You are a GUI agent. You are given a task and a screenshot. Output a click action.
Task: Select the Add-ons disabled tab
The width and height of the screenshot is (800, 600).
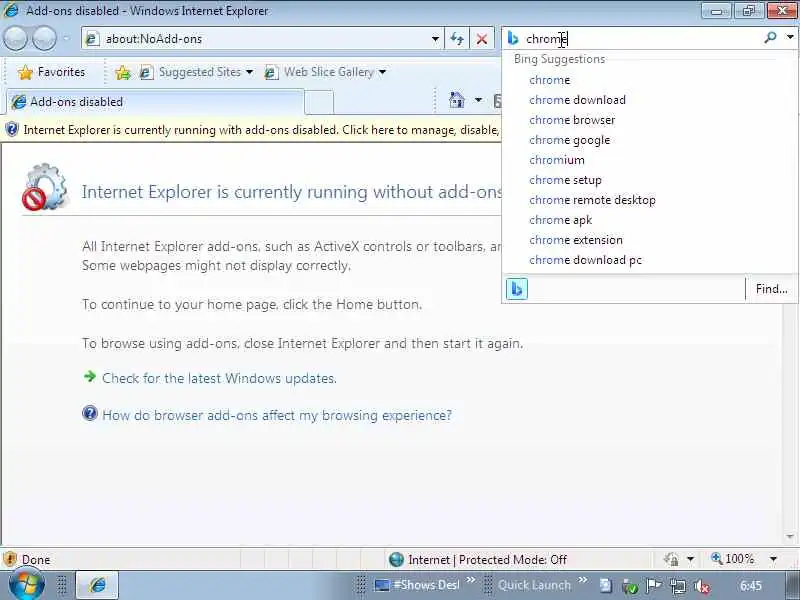(x=156, y=102)
